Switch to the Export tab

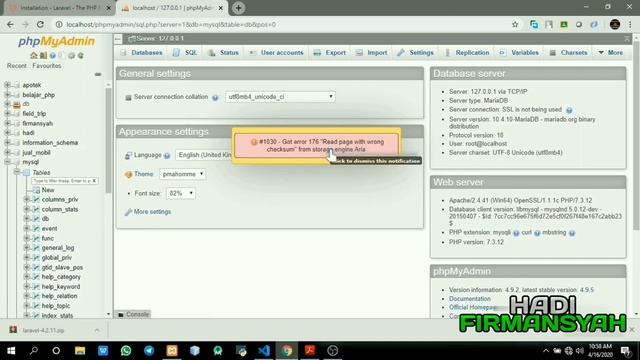(x=330, y=53)
